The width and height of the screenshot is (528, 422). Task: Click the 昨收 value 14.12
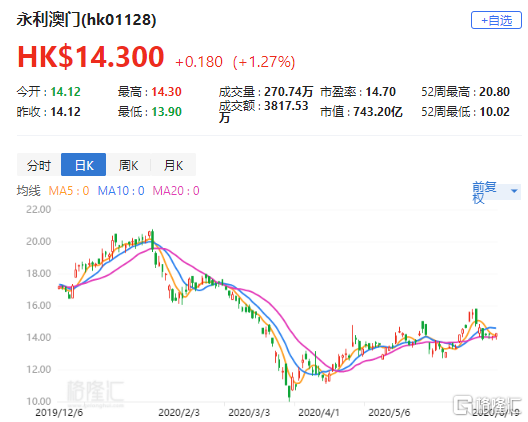coord(65,112)
